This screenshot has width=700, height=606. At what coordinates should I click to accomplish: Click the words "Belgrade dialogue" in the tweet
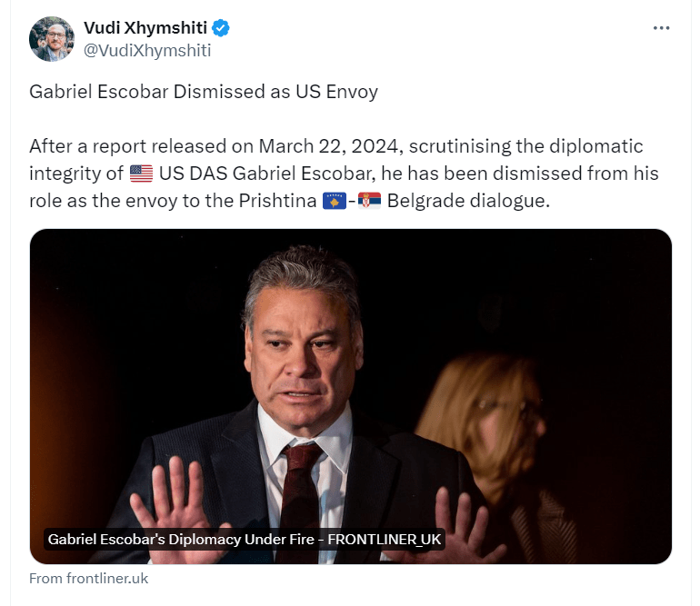point(468,201)
